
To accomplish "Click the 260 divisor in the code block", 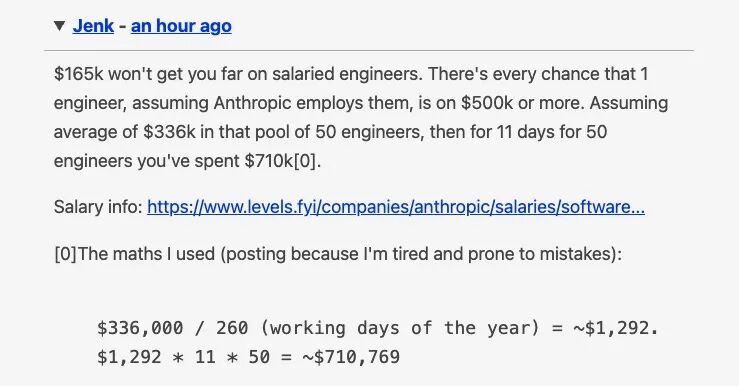I will pos(232,328).
